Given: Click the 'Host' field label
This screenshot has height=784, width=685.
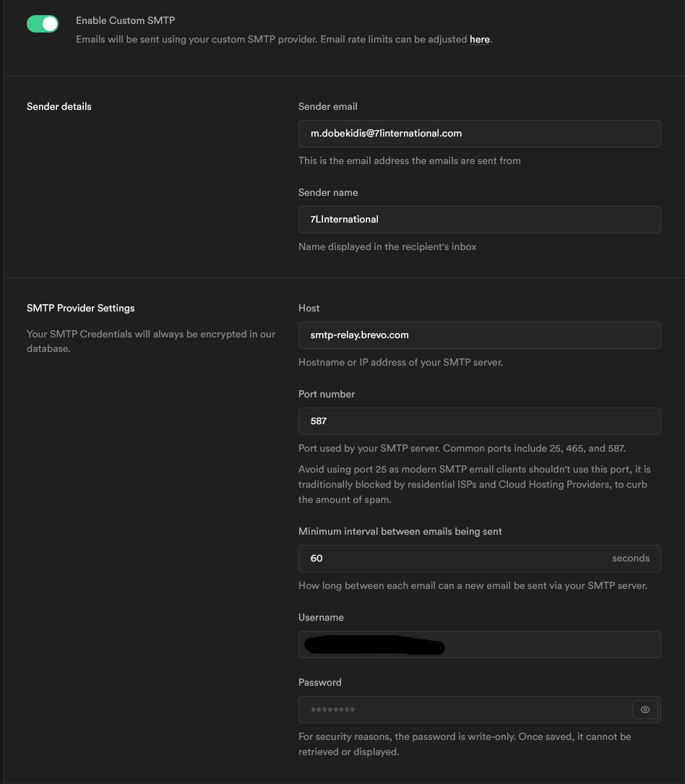Looking at the screenshot, I should click(309, 308).
